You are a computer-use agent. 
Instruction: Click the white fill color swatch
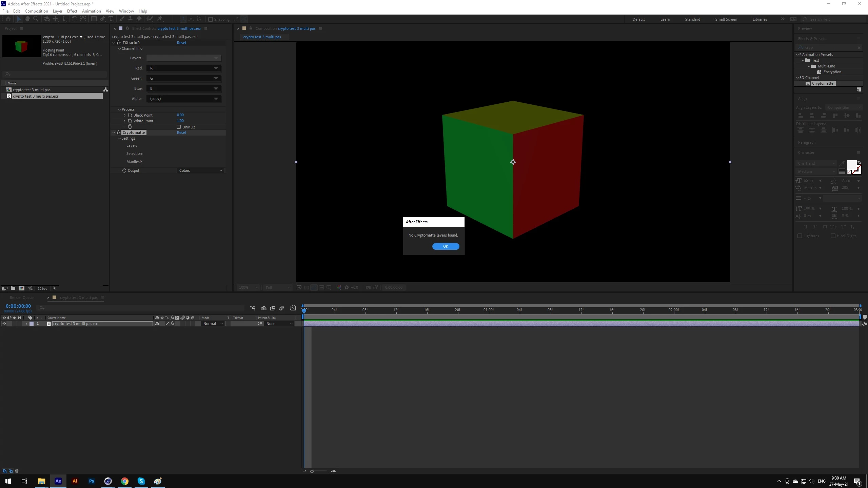point(852,165)
